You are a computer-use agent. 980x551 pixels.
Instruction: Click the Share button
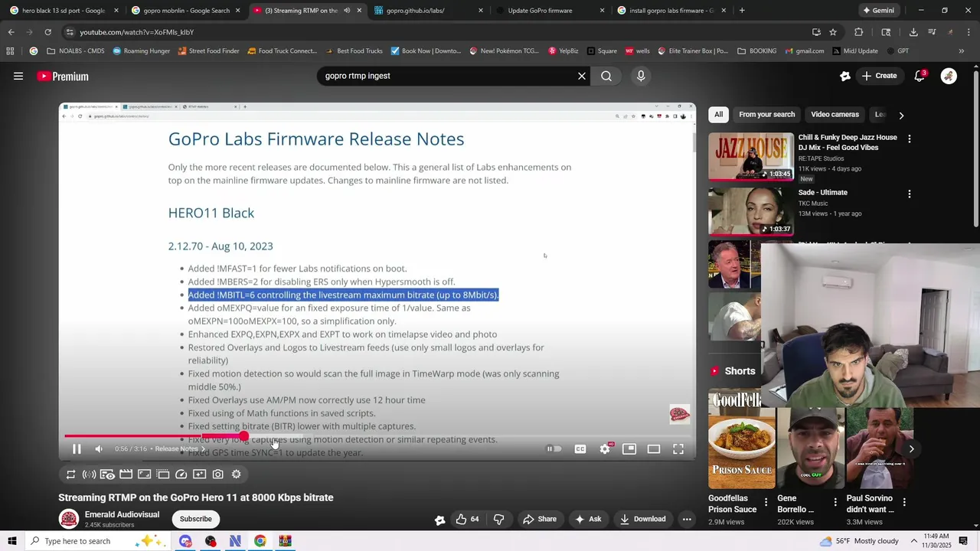point(540,519)
